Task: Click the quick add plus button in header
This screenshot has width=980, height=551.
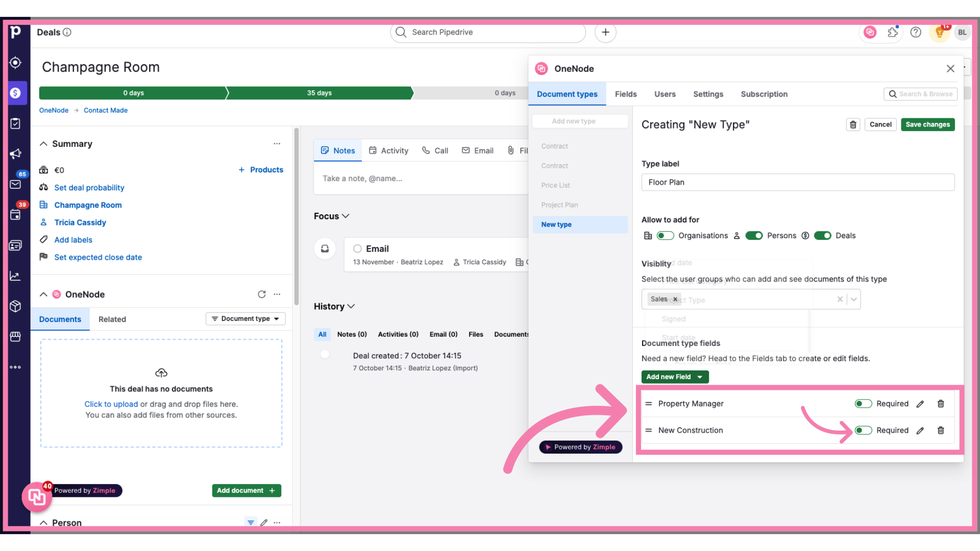Action: (605, 32)
